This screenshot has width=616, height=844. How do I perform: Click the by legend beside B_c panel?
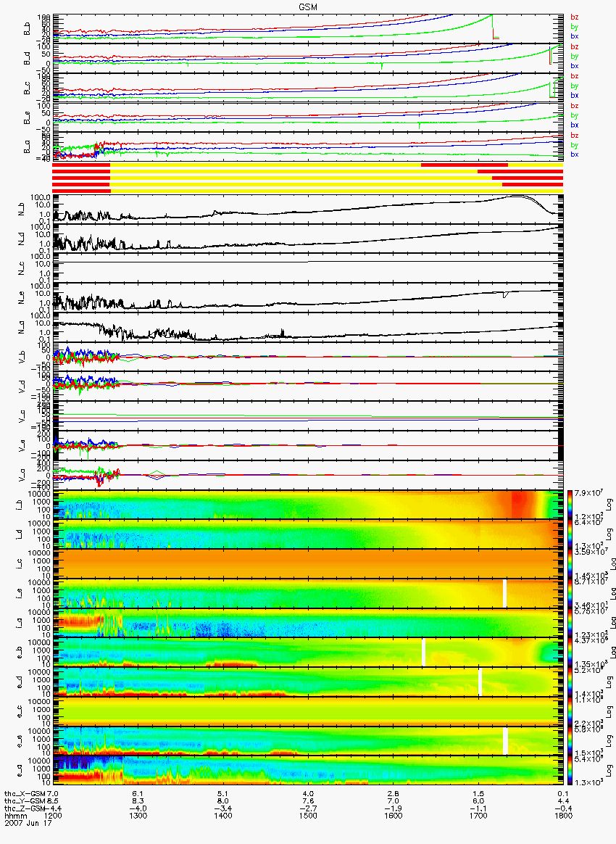point(575,86)
